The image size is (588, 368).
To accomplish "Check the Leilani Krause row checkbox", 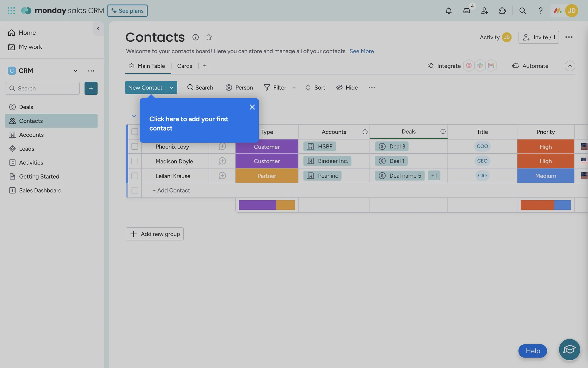I will [135, 176].
